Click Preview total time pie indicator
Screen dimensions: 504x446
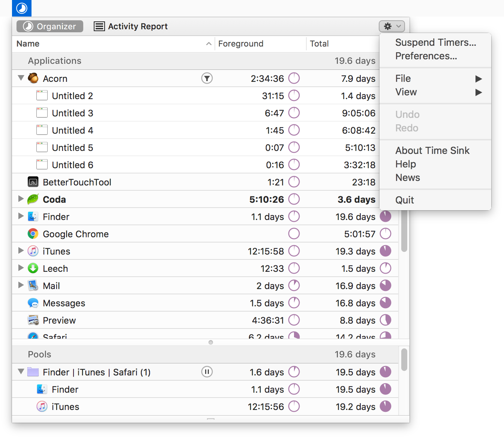click(x=385, y=320)
